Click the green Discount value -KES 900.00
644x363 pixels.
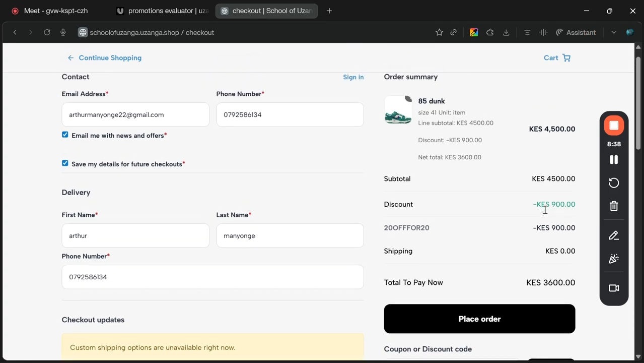[554, 204]
